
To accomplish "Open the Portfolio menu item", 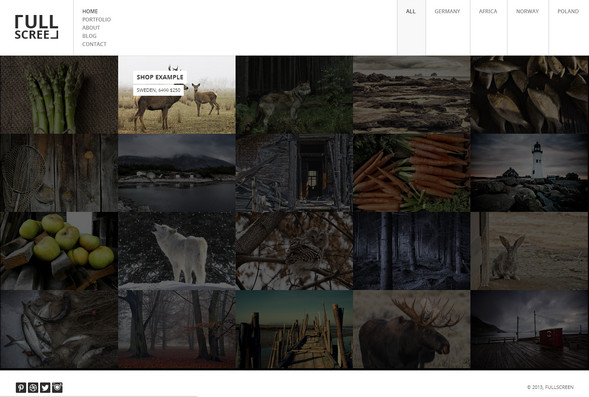I will (97, 20).
